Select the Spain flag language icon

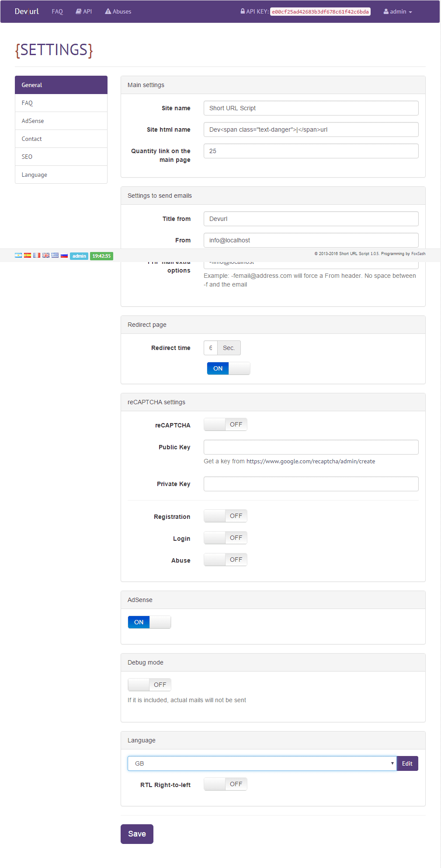(x=28, y=255)
